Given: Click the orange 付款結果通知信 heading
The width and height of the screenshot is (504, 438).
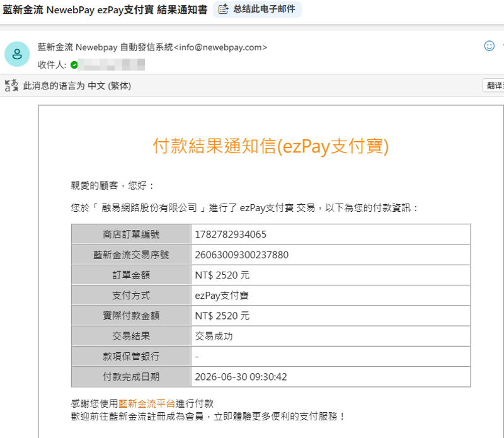Looking at the screenshot, I should tap(271, 146).
